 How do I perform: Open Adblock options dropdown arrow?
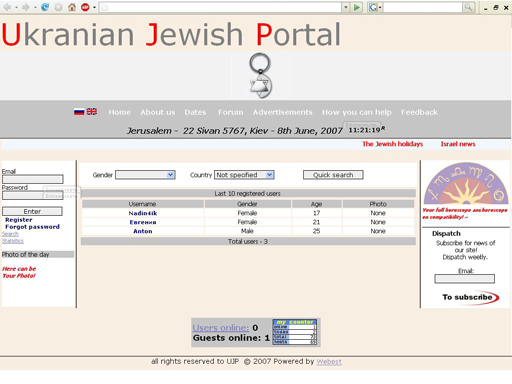coord(94,7)
